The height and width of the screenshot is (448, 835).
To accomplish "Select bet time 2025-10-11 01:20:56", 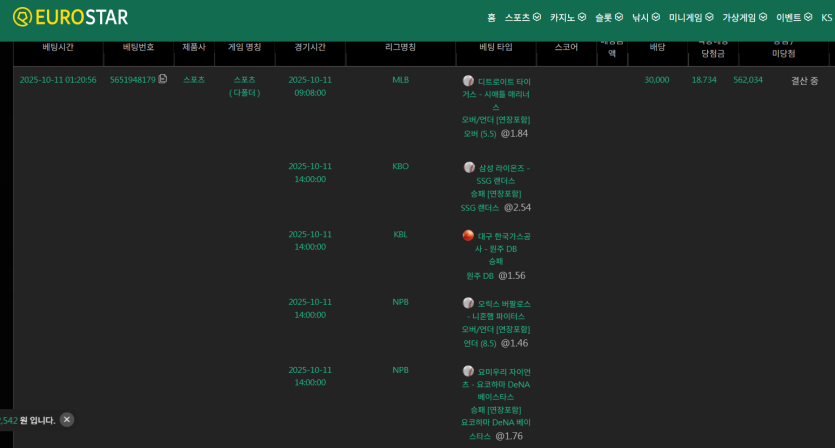I will tap(58, 80).
